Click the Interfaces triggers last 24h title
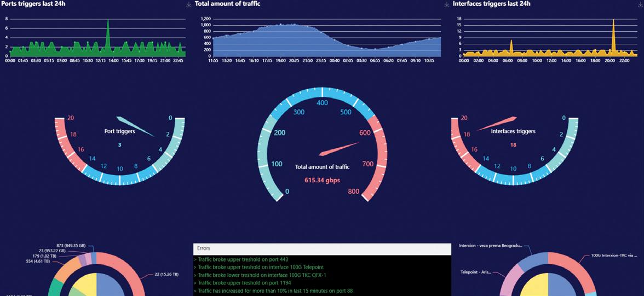Screen dimensions: 644x296 coord(491,4)
